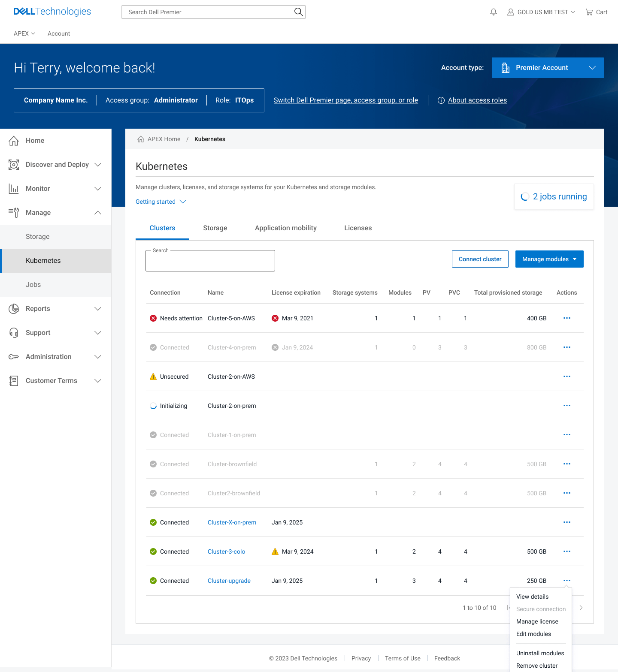Viewport: 618px width, 672px height.
Task: Open actions menu for Cluster-1-on-prem
Action: tap(567, 435)
